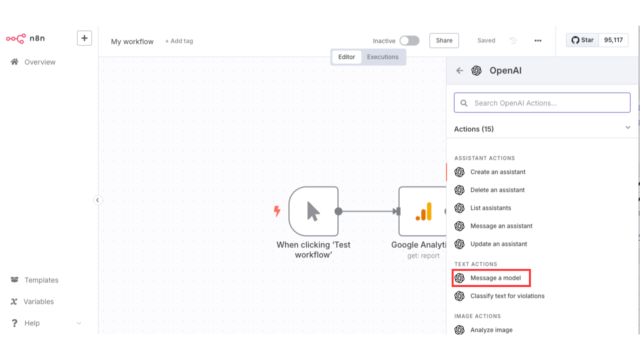Image resolution: width=640 pixels, height=360 pixels.
Task: Select the Google Analytics node
Action: pyautogui.click(x=422, y=211)
